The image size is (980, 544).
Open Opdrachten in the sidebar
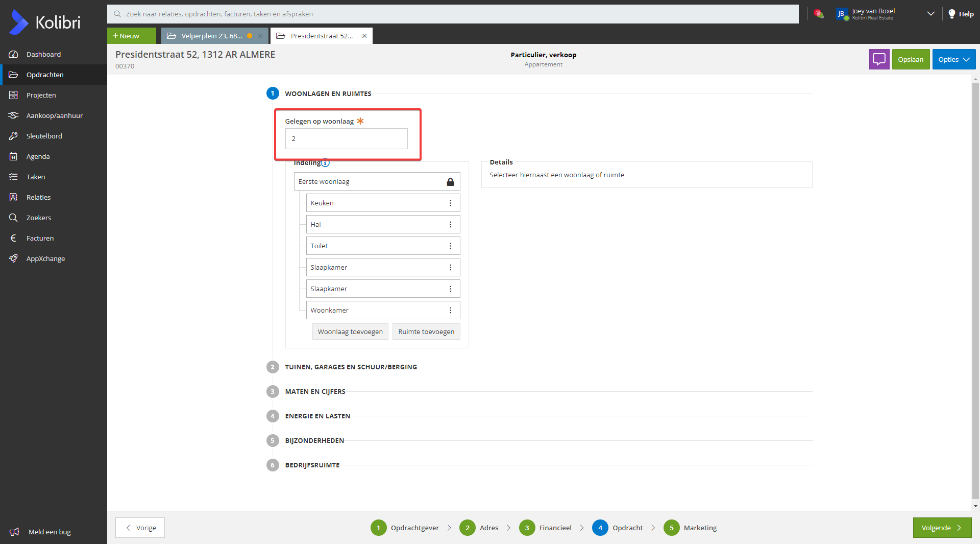[x=54, y=75]
